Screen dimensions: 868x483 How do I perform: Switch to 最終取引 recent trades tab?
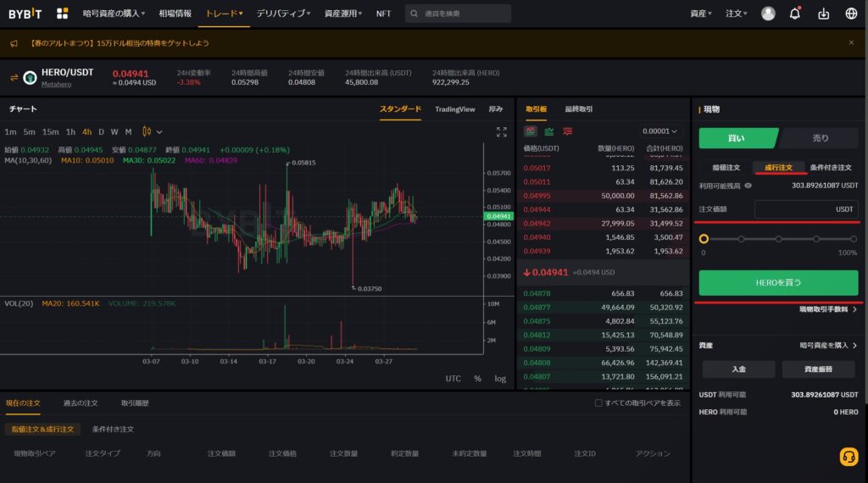coord(578,109)
